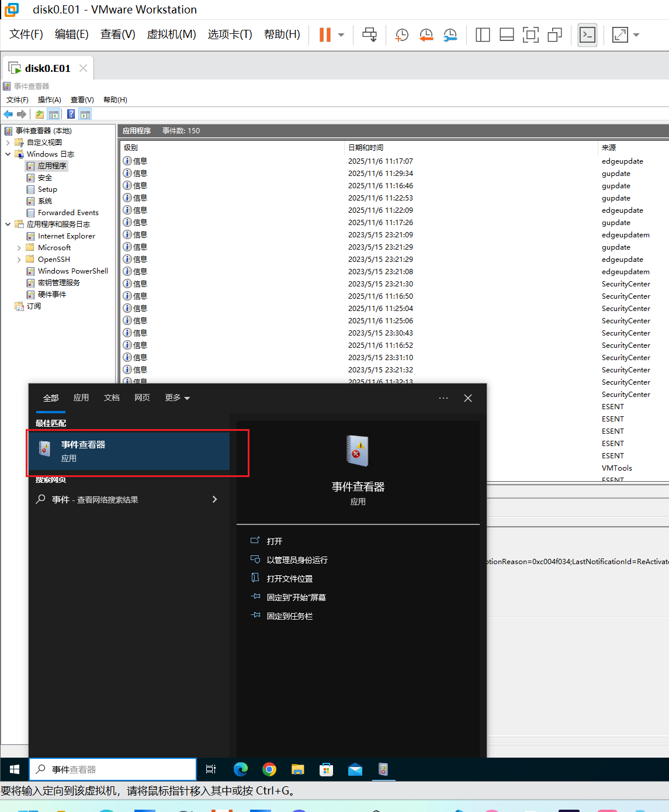Pause the virtual machine with the orange button
The image size is (669, 812).
point(325,35)
